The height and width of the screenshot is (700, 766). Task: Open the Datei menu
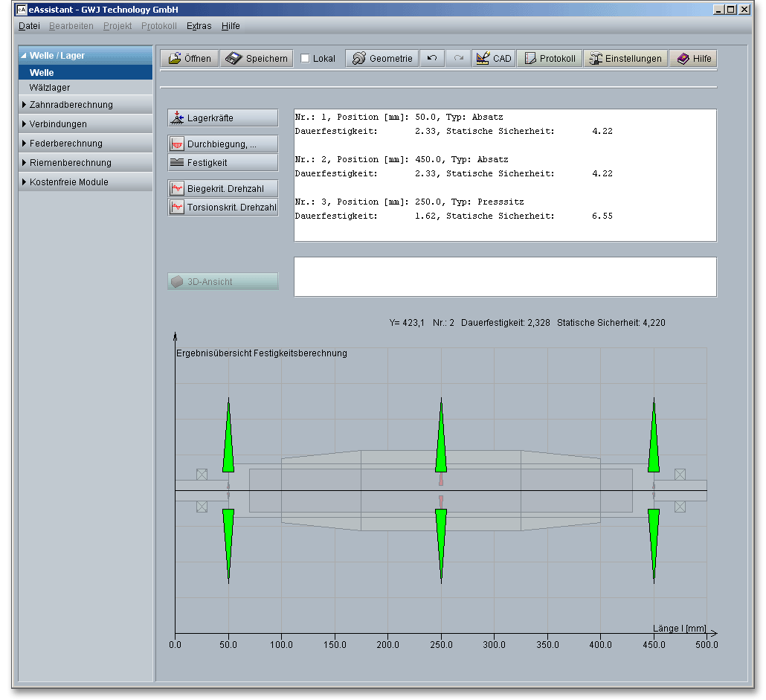[x=29, y=26]
